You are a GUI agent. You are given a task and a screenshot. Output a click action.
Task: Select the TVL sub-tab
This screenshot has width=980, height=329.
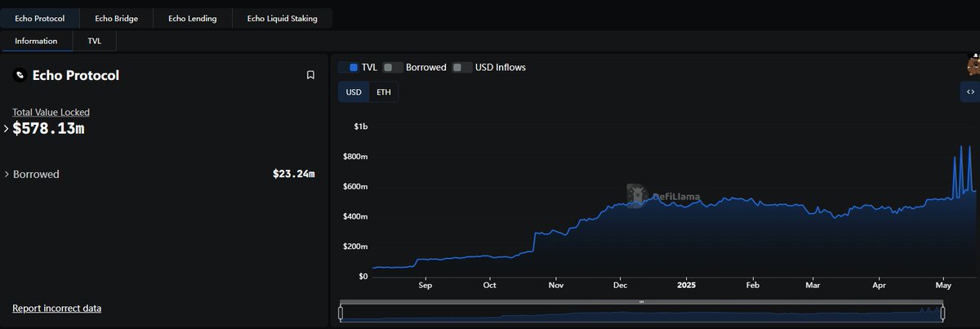(x=95, y=41)
